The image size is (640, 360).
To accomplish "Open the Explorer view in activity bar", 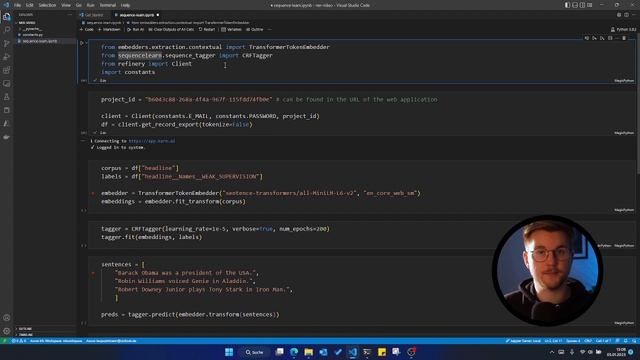I will (7, 17).
